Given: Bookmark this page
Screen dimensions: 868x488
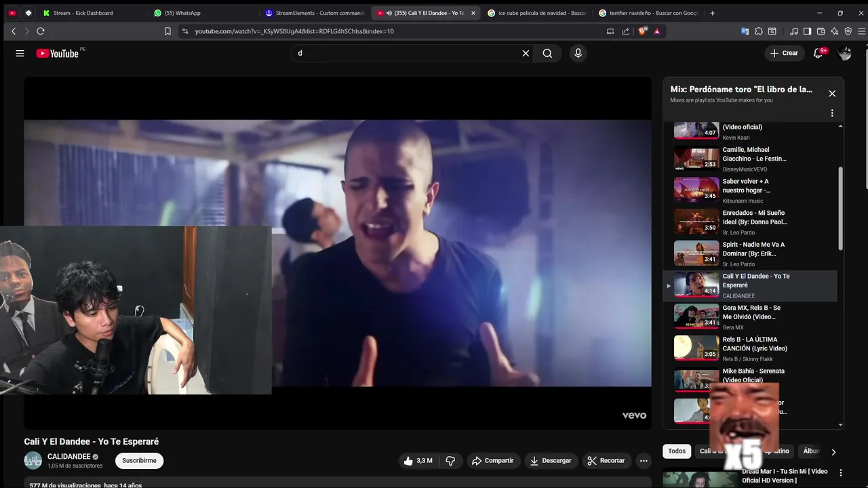Looking at the screenshot, I should tap(167, 31).
